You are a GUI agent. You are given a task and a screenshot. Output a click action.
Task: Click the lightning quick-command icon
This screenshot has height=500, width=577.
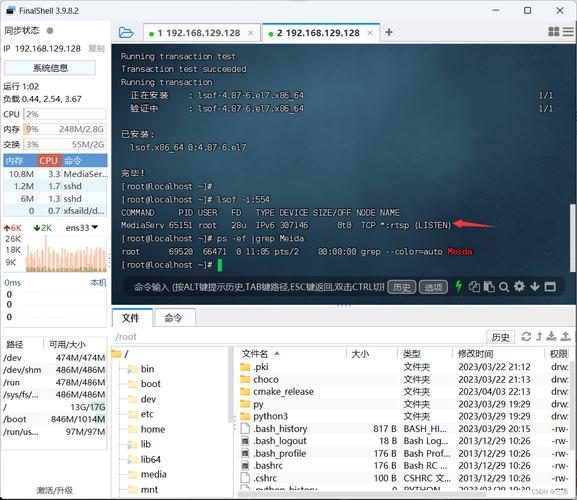459,286
